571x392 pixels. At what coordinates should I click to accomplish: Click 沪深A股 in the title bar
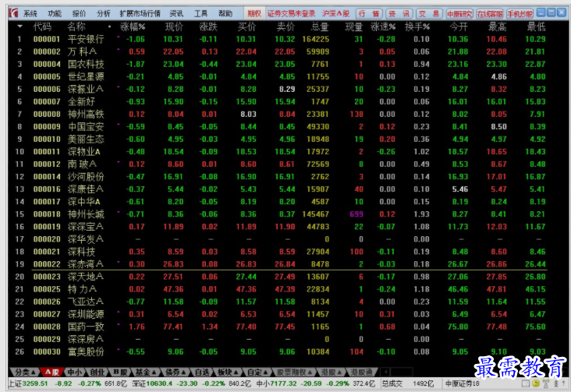point(335,14)
